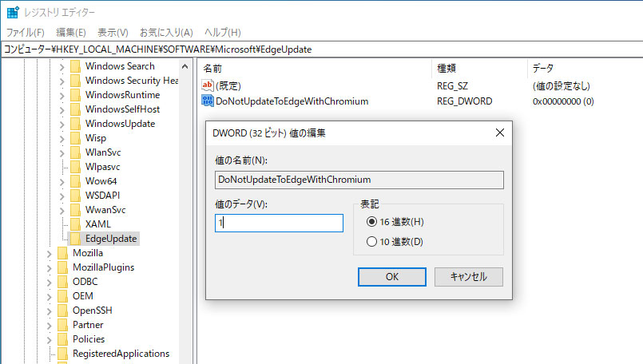Click the RegisteredApplications folder icon
This screenshot has height=364, width=643.
63,354
